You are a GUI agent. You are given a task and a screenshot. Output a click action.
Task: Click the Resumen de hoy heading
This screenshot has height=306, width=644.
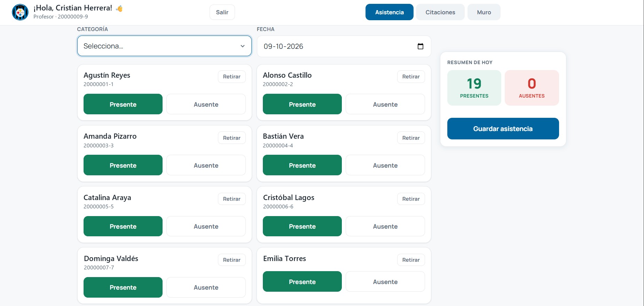point(470,62)
